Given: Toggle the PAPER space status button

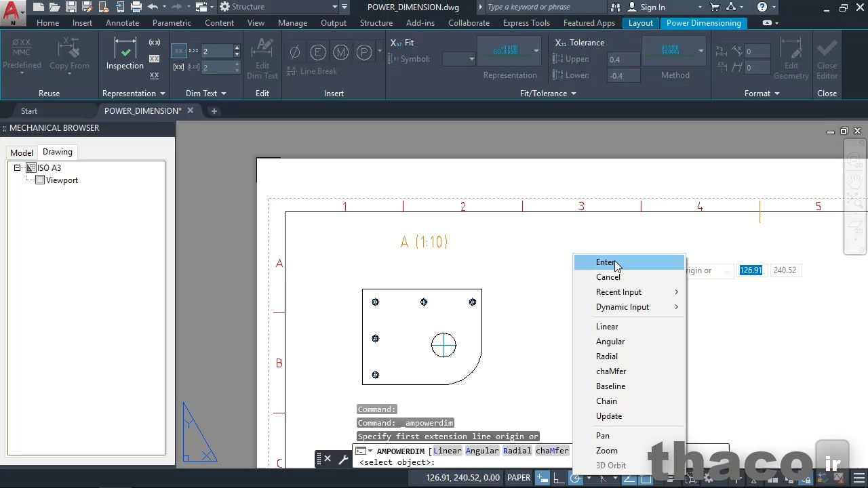Looking at the screenshot, I should (519, 478).
